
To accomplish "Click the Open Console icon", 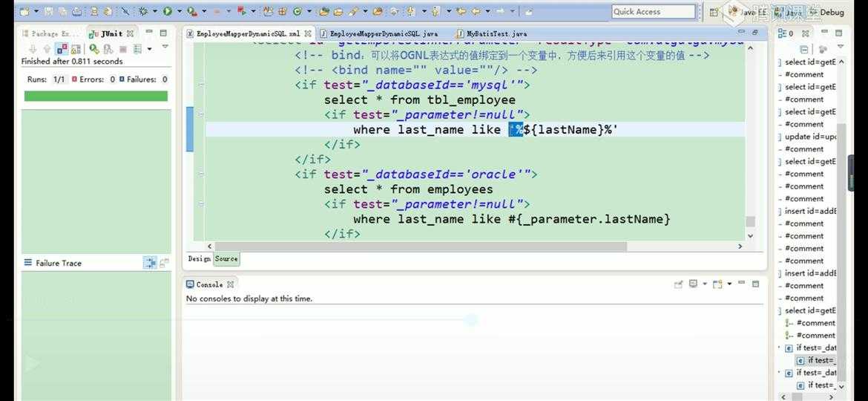I will tap(718, 284).
